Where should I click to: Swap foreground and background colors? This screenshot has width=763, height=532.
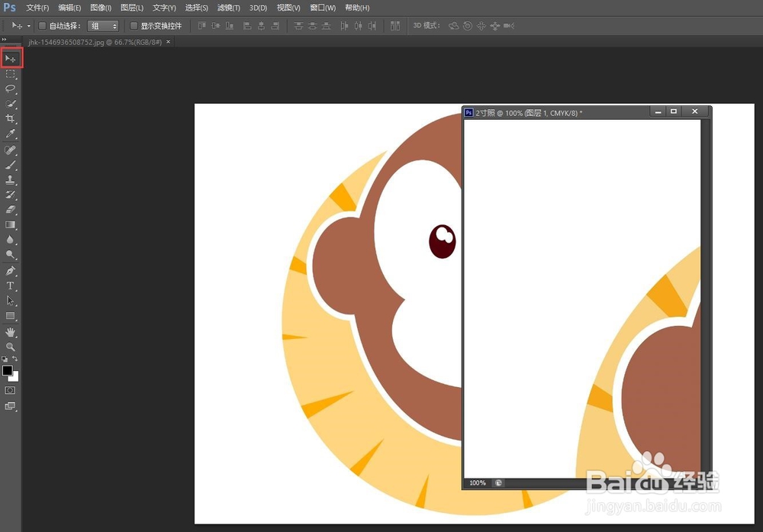15,359
